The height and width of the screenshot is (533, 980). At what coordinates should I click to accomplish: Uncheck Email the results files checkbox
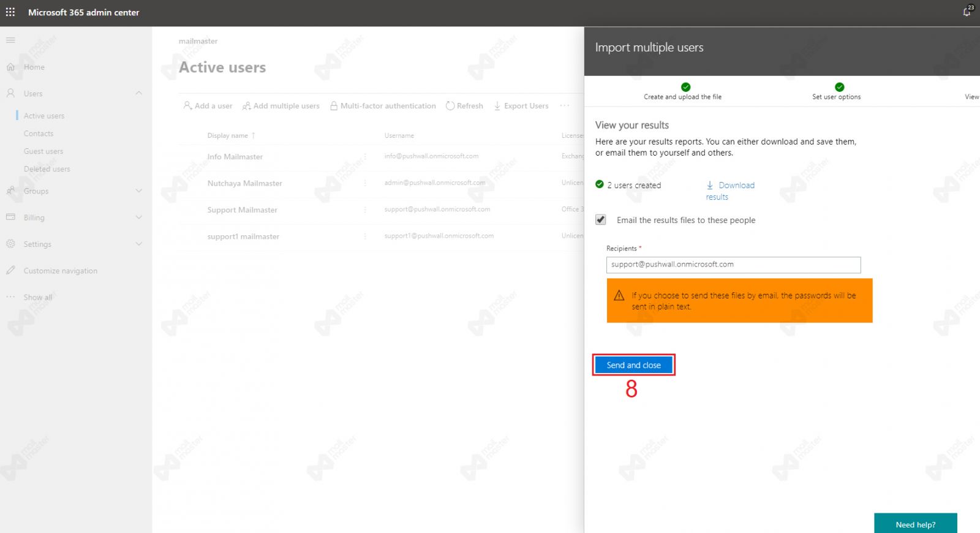601,220
